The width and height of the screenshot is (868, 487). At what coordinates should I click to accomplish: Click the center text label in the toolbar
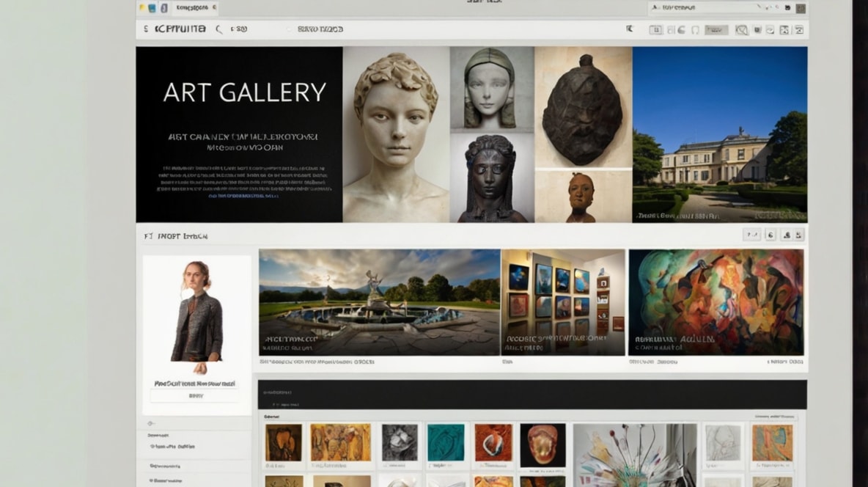coord(320,29)
